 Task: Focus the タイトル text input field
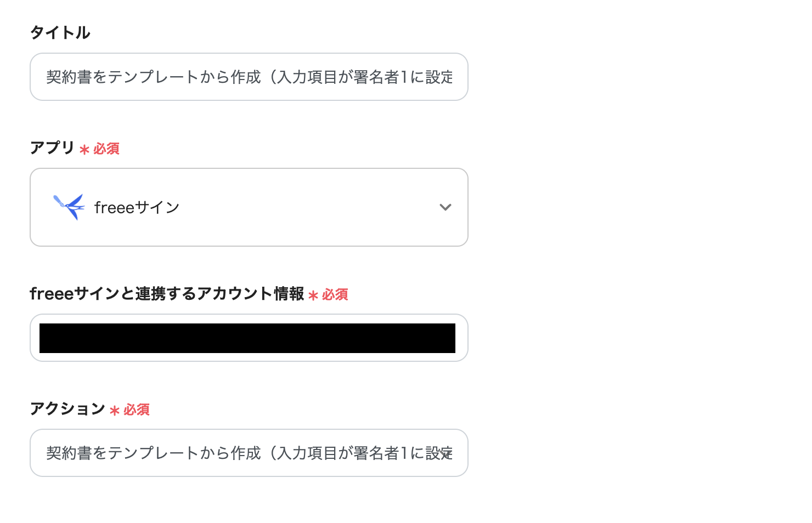click(249, 77)
